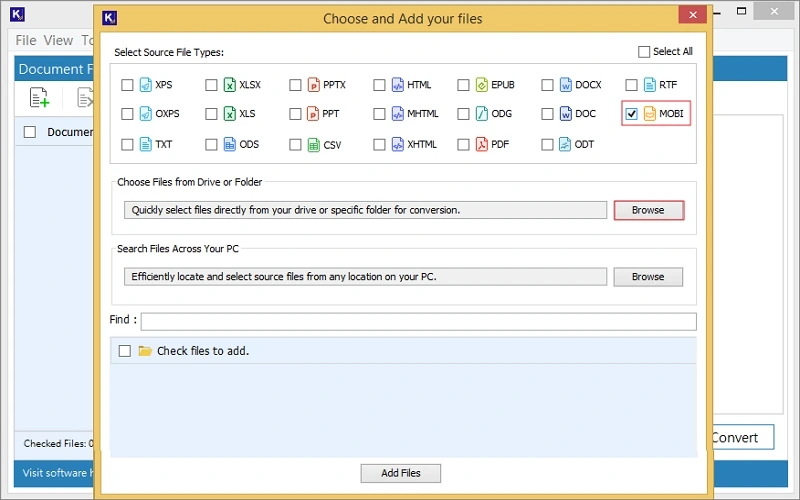Check the RTF checkbox

coord(631,85)
